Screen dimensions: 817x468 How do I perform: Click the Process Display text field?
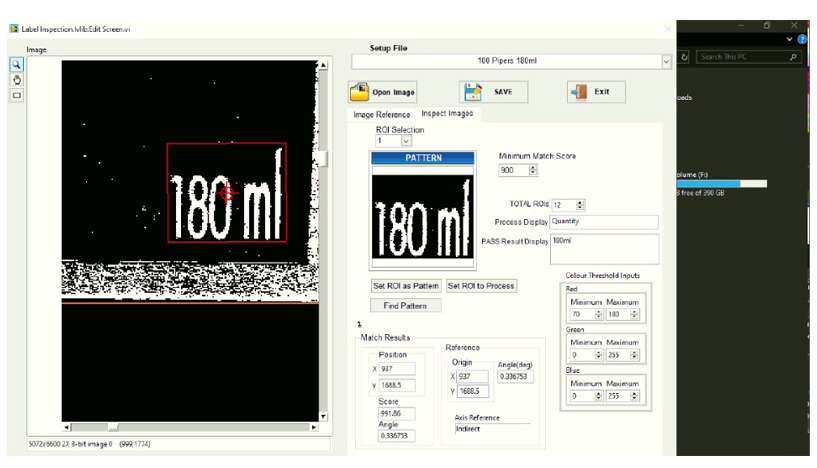[x=604, y=222]
